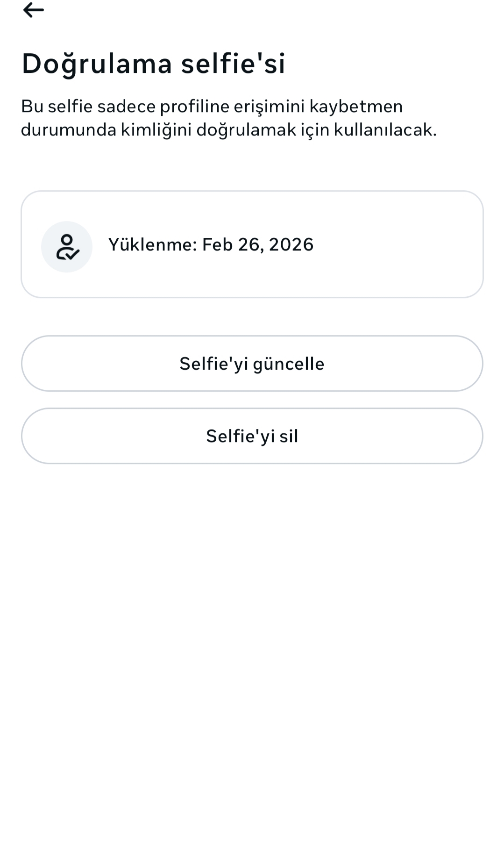
Task: Click the left-pointing arrow above the title
Action: pos(33,10)
